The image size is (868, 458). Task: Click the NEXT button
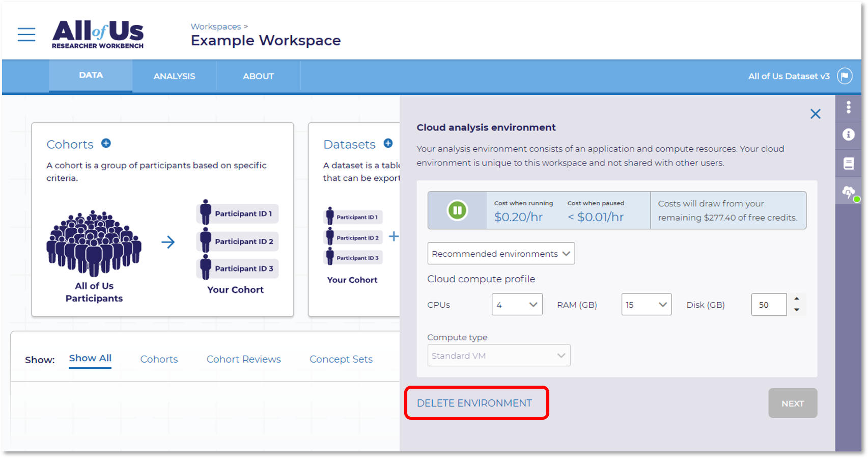[793, 403]
